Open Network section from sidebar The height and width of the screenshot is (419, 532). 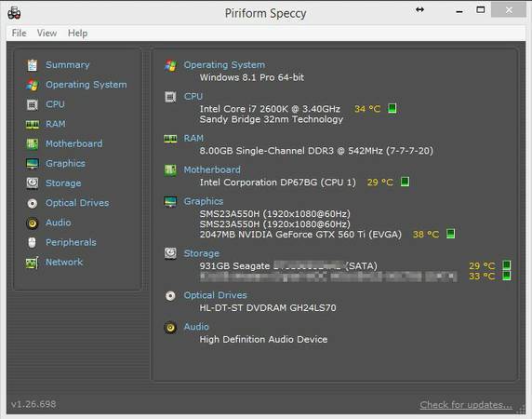point(64,263)
